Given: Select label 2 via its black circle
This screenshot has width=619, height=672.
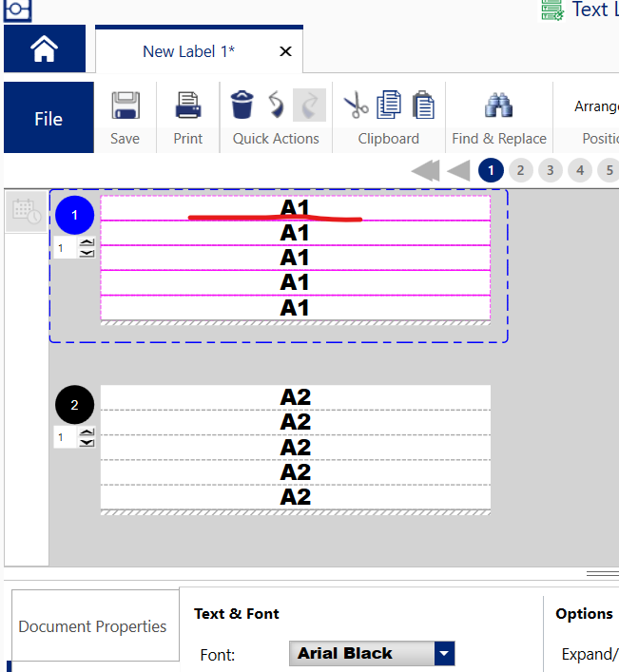Looking at the screenshot, I should 74,405.
